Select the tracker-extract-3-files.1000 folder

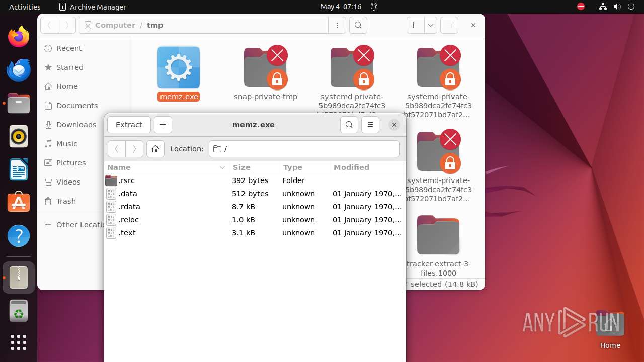click(x=438, y=246)
